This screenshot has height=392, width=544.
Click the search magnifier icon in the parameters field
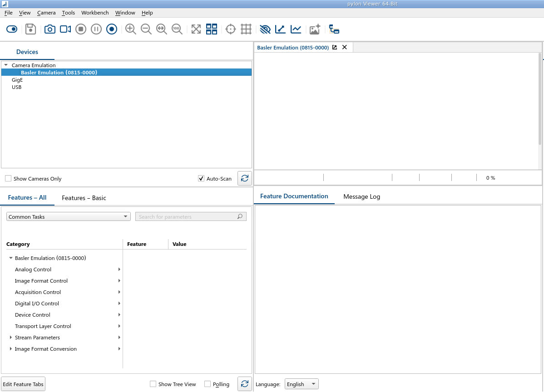click(x=240, y=216)
